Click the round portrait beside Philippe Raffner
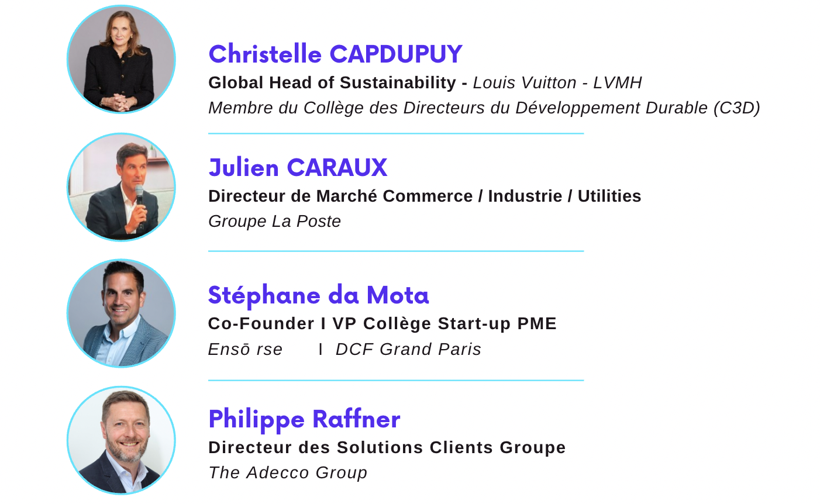 coord(121,440)
